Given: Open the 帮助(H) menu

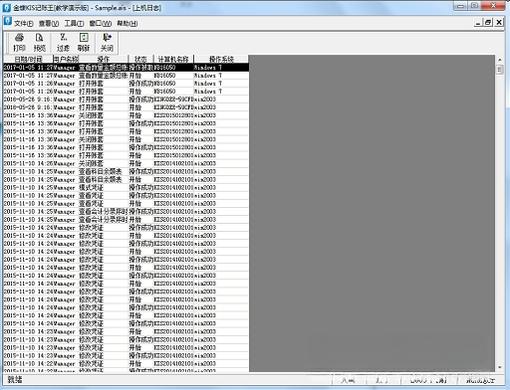Looking at the screenshot, I should pyautogui.click(x=127, y=23).
